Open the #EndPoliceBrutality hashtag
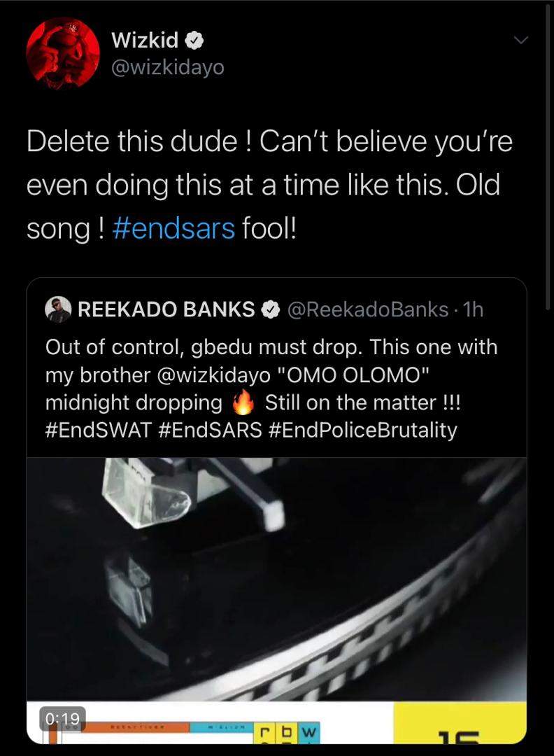Screen dimensions: 554x756 362,430
